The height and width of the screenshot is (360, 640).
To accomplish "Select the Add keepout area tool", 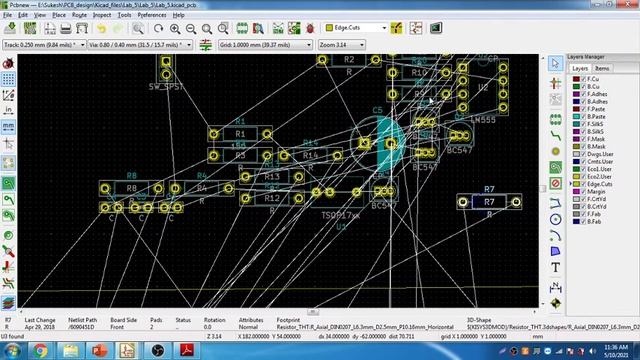I will tap(555, 183).
